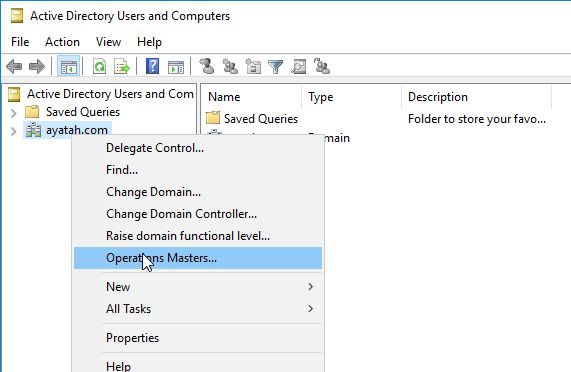The width and height of the screenshot is (571, 372).
Task: Sort by the Name column header
Action: [251, 97]
